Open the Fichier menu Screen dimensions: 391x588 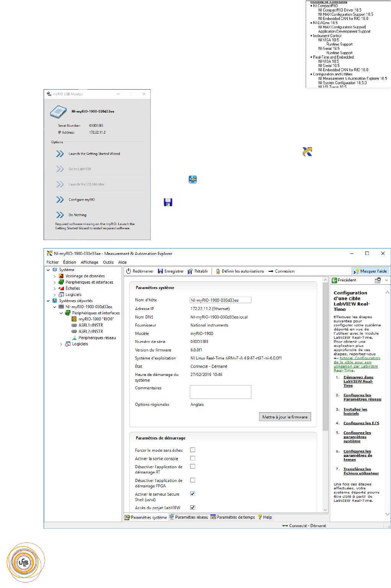52,262
